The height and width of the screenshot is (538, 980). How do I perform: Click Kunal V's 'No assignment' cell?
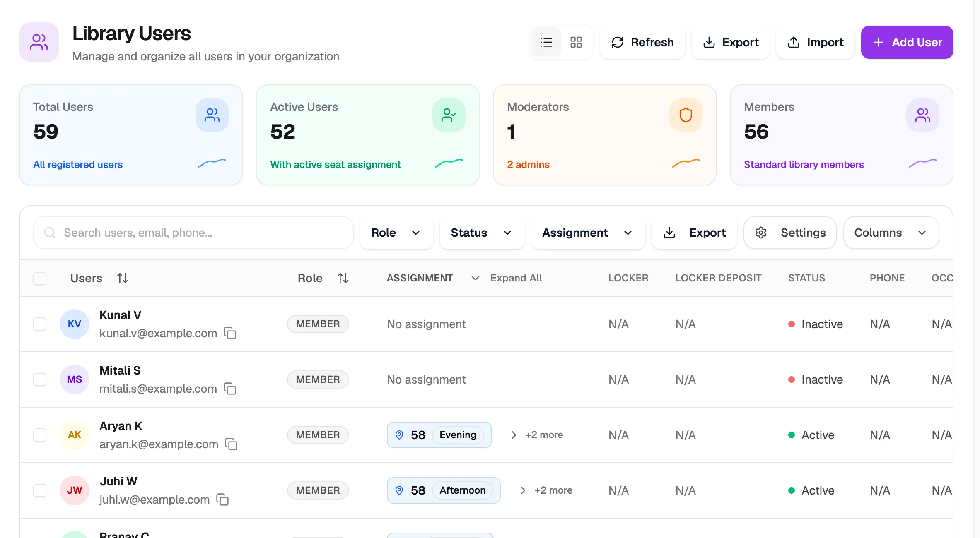426,324
